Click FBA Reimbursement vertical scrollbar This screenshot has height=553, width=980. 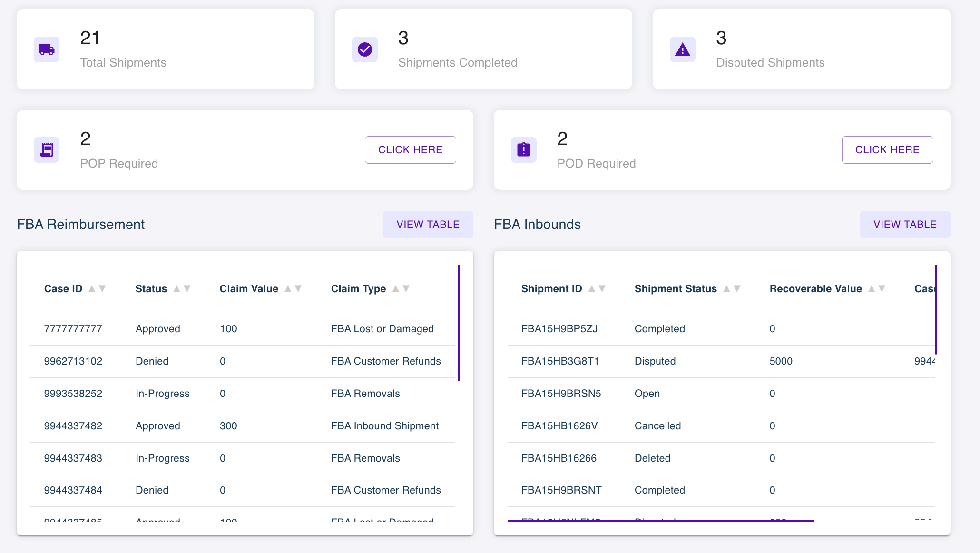pos(459,323)
